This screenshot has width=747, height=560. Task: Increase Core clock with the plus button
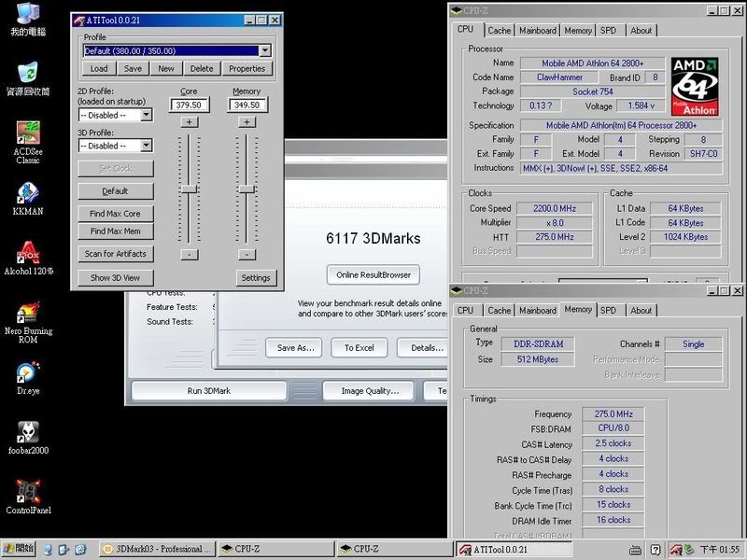(x=190, y=122)
